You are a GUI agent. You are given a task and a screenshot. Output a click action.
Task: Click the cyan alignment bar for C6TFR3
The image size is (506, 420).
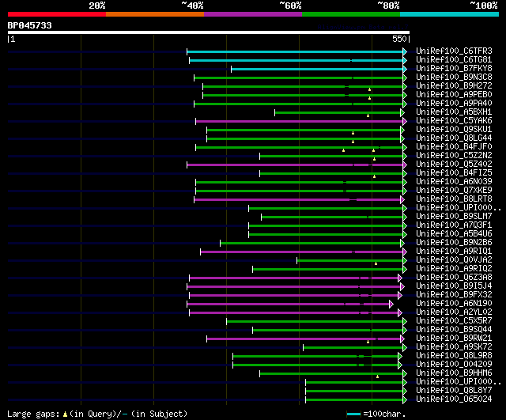(x=295, y=51)
